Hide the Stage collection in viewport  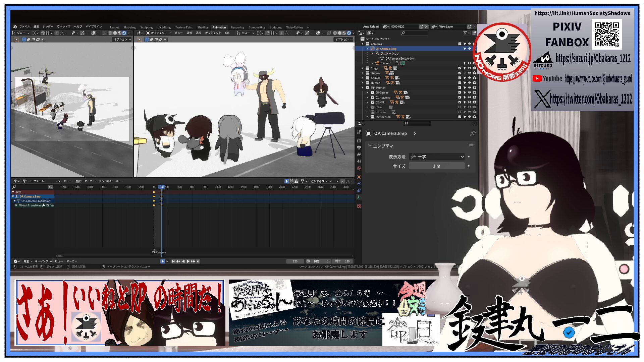(x=469, y=68)
